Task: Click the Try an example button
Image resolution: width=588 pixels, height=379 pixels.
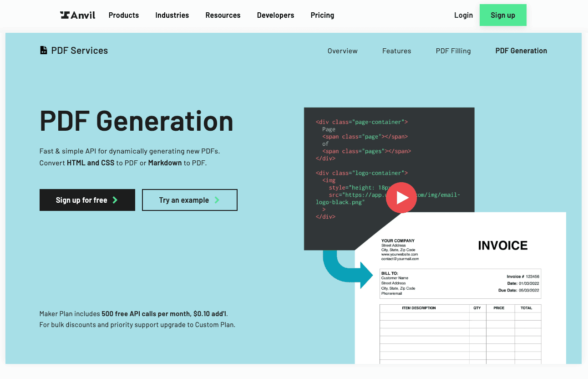Action: tap(189, 200)
